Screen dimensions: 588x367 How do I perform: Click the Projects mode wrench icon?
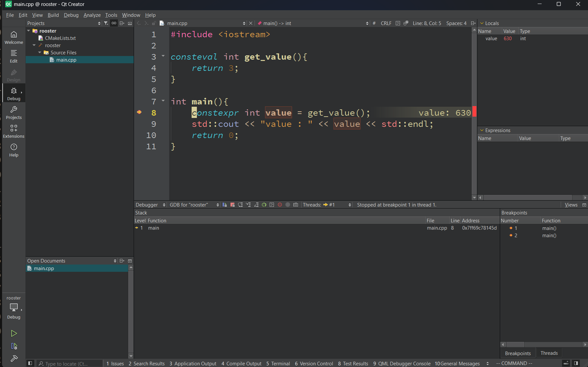pyautogui.click(x=14, y=113)
